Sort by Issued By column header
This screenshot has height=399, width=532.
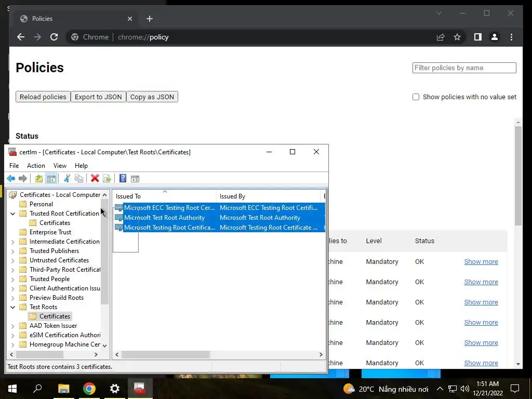[x=268, y=196]
